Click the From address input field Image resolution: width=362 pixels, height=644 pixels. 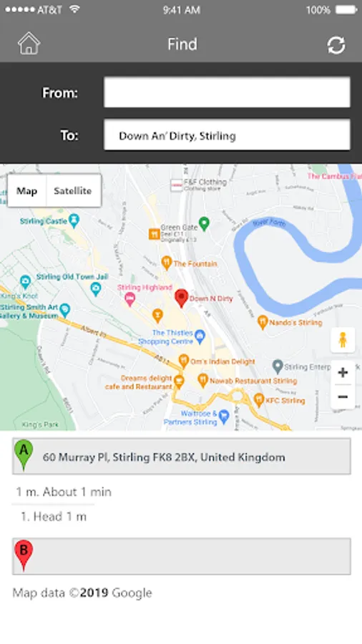[227, 92]
